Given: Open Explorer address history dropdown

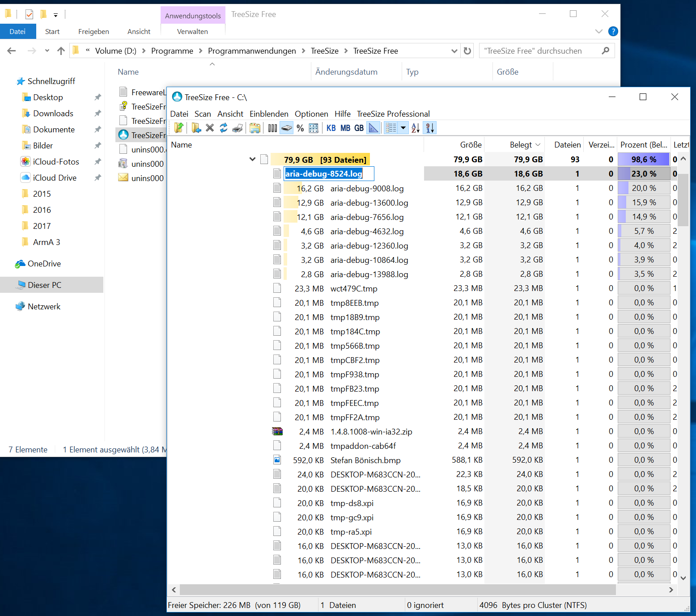Looking at the screenshot, I should click(454, 51).
